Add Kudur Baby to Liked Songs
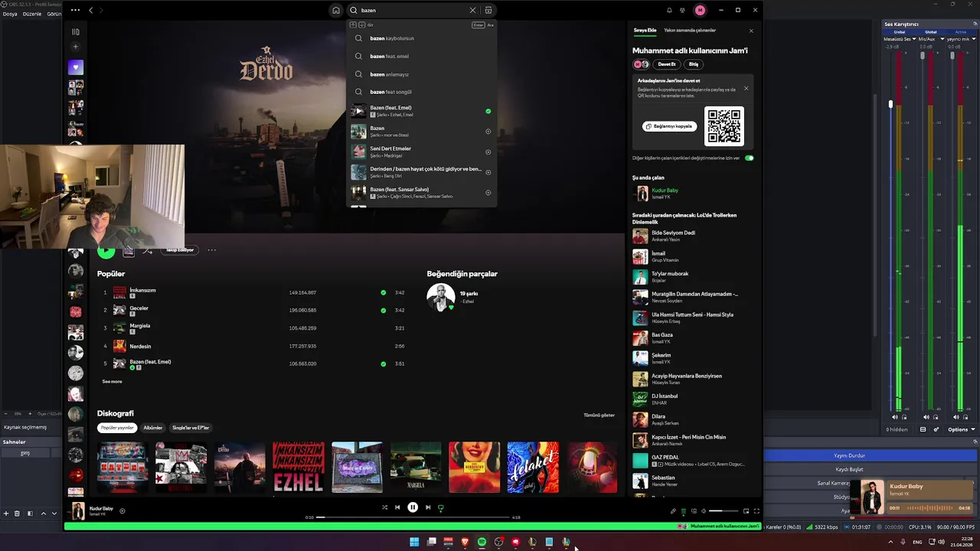The height and width of the screenshot is (551, 980). pos(122,510)
